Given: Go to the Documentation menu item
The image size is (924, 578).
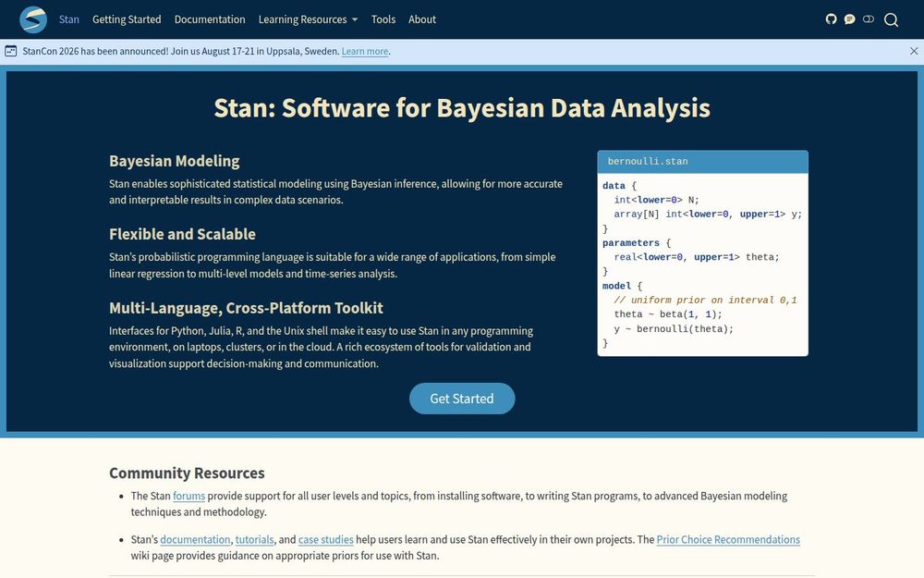Looking at the screenshot, I should coord(210,19).
